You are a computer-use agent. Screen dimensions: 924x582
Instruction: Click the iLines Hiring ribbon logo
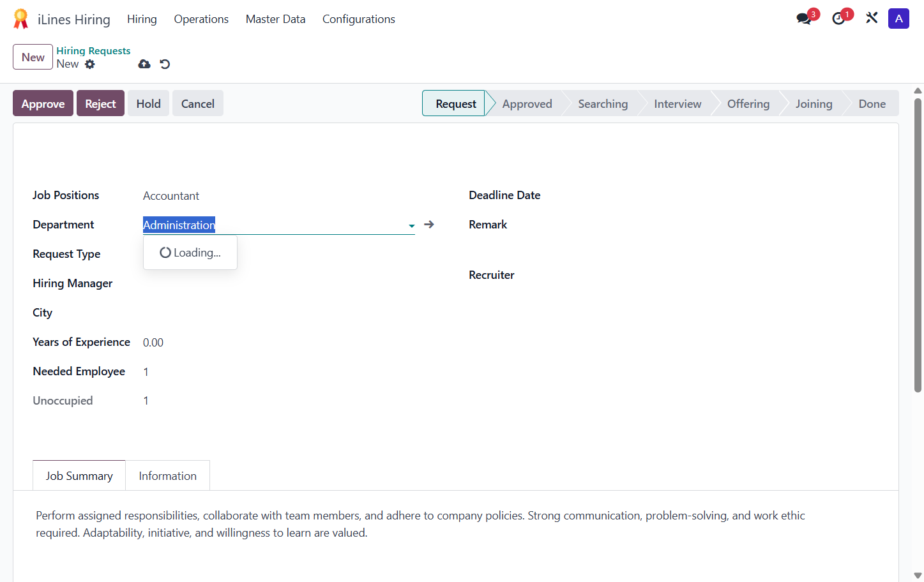pyautogui.click(x=20, y=19)
